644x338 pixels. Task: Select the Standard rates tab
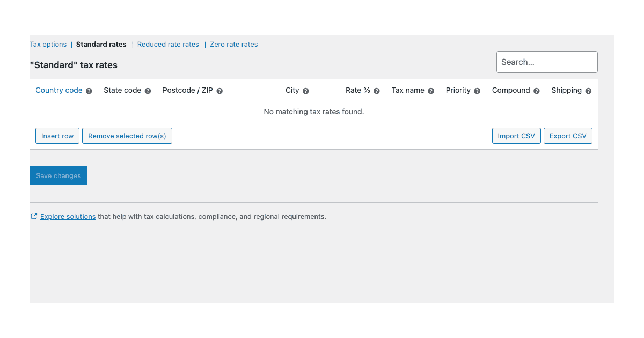tap(101, 45)
